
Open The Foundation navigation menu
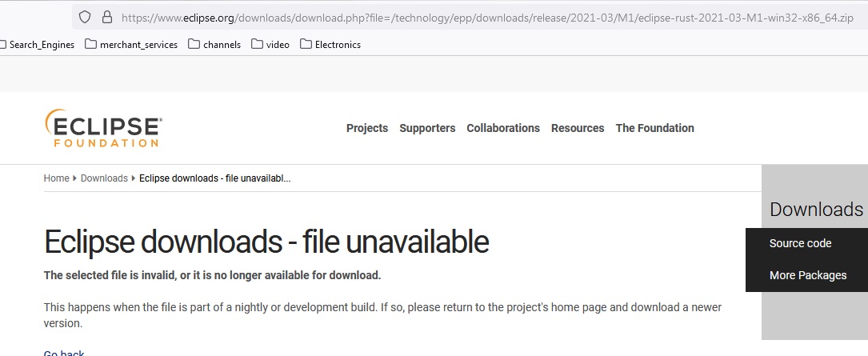tap(655, 128)
